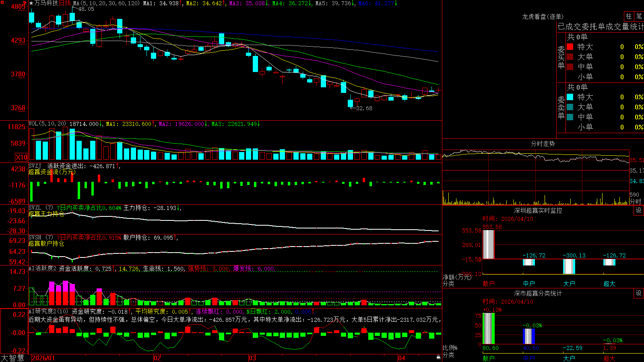Screen dimensions: 644x362
Task: Click the 大智慧 logo in the corner
Action: coord(12,358)
